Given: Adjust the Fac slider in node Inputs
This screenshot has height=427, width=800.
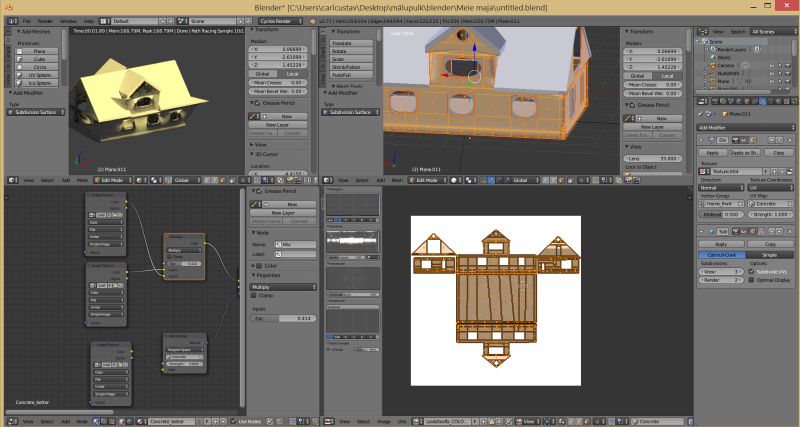Looking at the screenshot, I should coord(283,318).
